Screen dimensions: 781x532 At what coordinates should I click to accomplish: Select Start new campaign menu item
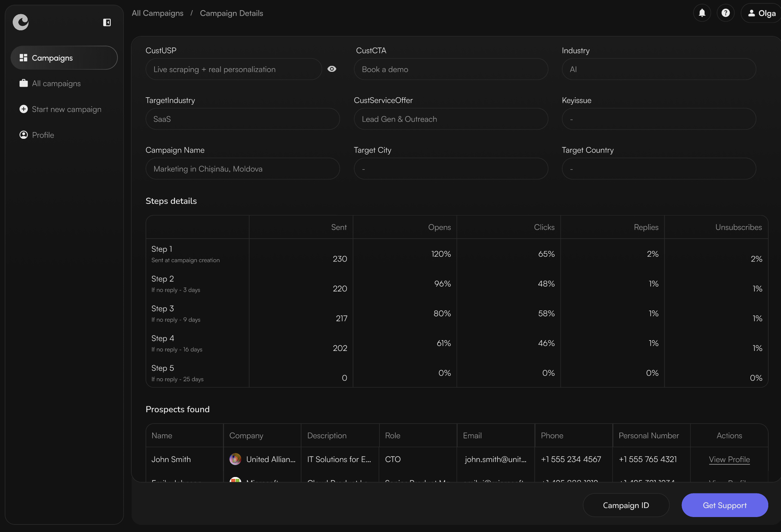(67, 109)
